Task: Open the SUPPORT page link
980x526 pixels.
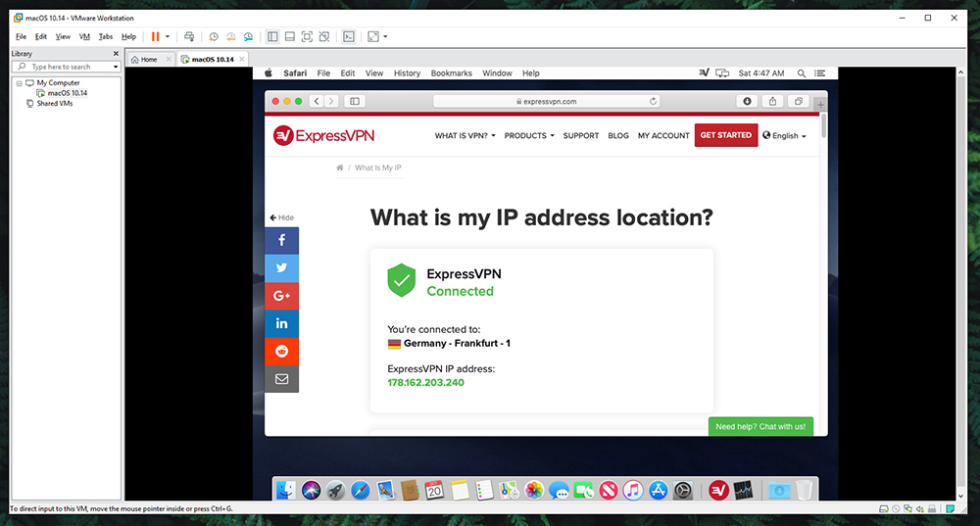Action: click(x=580, y=135)
